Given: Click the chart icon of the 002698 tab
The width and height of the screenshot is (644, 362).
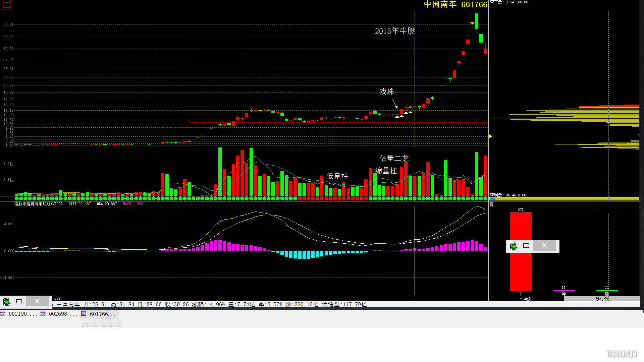Looking at the screenshot, I should click(43, 314).
